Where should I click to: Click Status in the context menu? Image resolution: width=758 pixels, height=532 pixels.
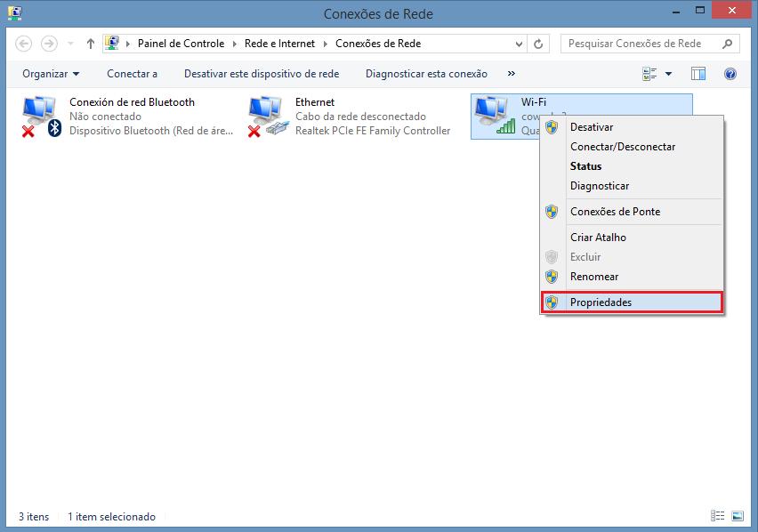click(585, 166)
